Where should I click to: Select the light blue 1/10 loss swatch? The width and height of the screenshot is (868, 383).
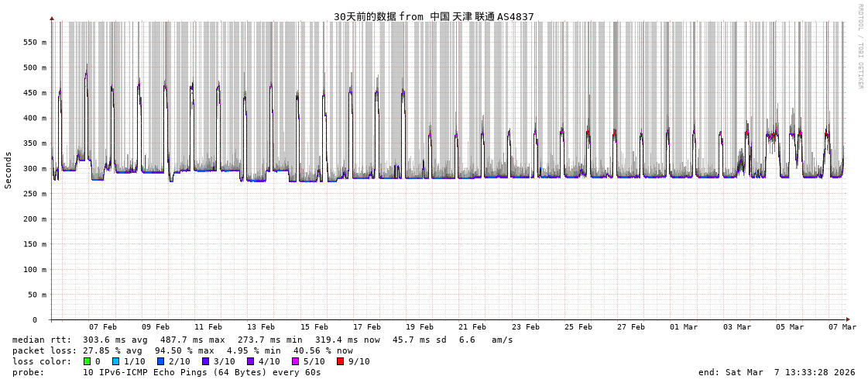tap(116, 361)
